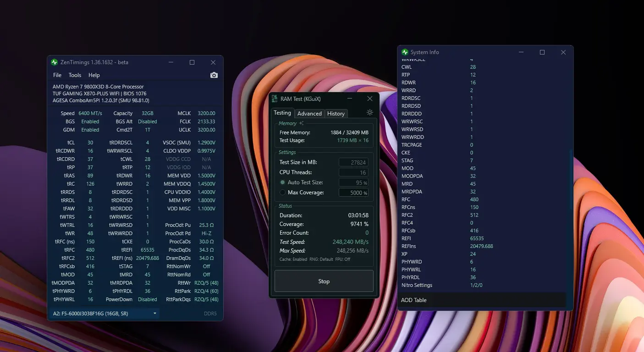Click the tRC value "126"
The width and height of the screenshot is (644, 352).
pos(90,184)
